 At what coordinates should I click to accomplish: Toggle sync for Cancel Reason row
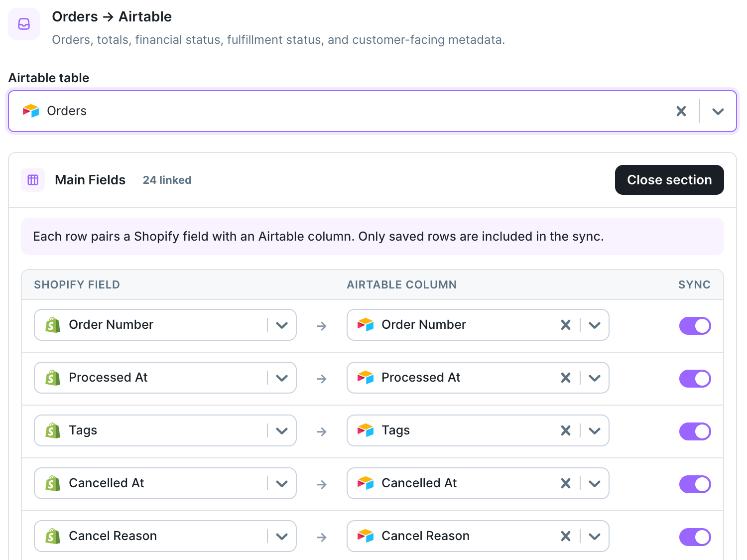[695, 537]
